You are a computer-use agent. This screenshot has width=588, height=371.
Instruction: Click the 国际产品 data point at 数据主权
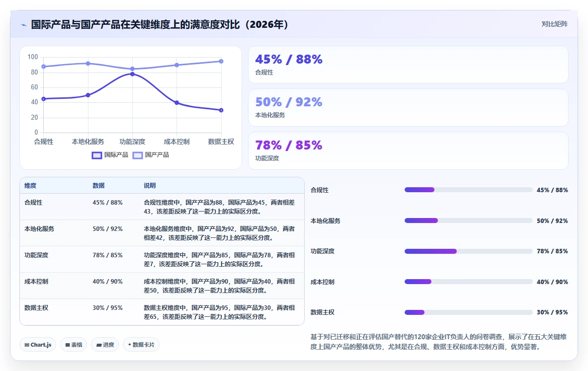(221, 110)
